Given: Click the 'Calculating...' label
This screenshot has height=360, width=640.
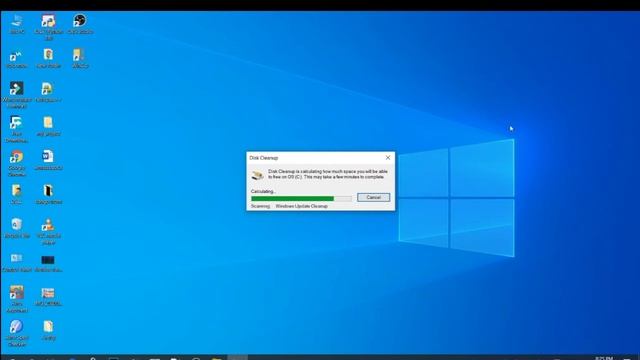Looking at the screenshot, I should 263,191.
